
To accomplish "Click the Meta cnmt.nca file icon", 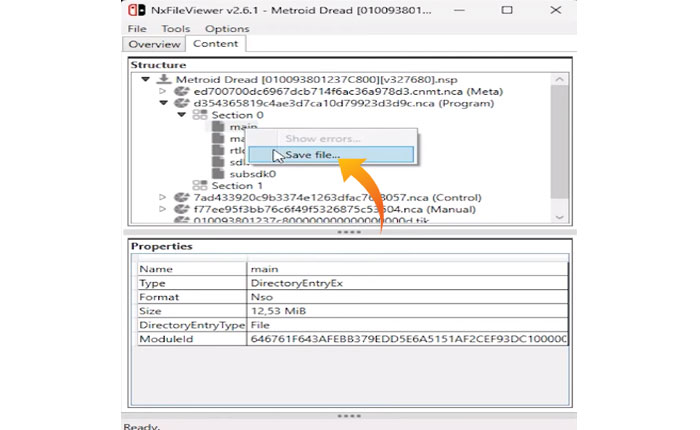I will point(182,90).
